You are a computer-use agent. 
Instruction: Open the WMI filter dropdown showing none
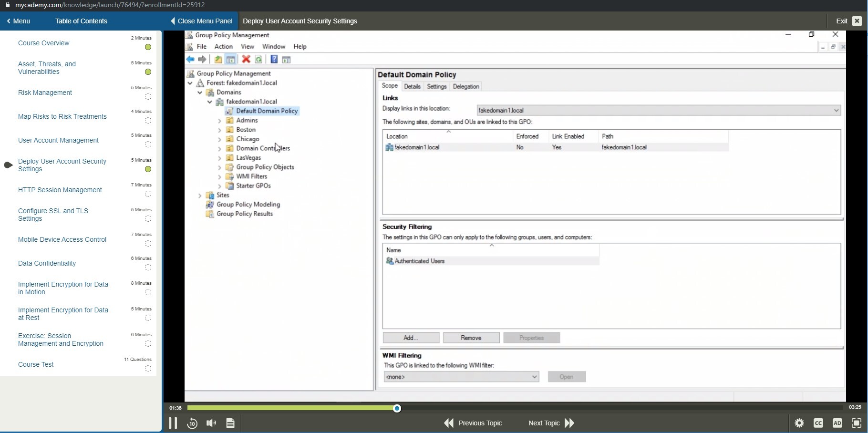[534, 377]
